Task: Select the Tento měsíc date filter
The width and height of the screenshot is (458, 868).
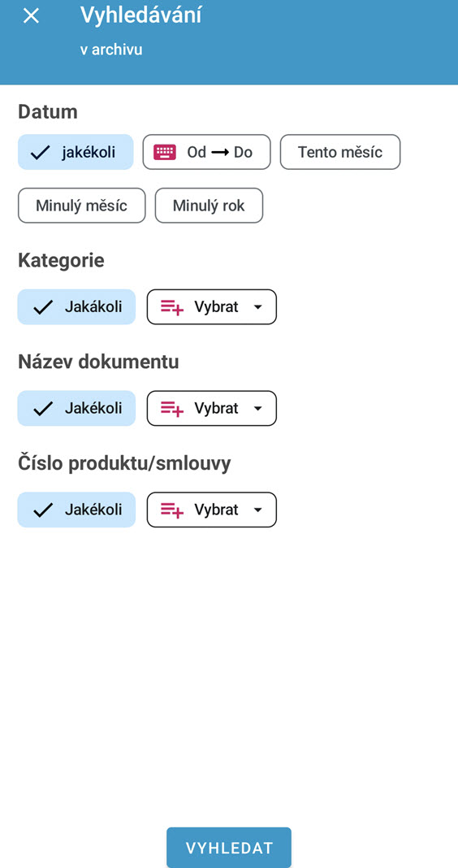Action: pos(340,152)
